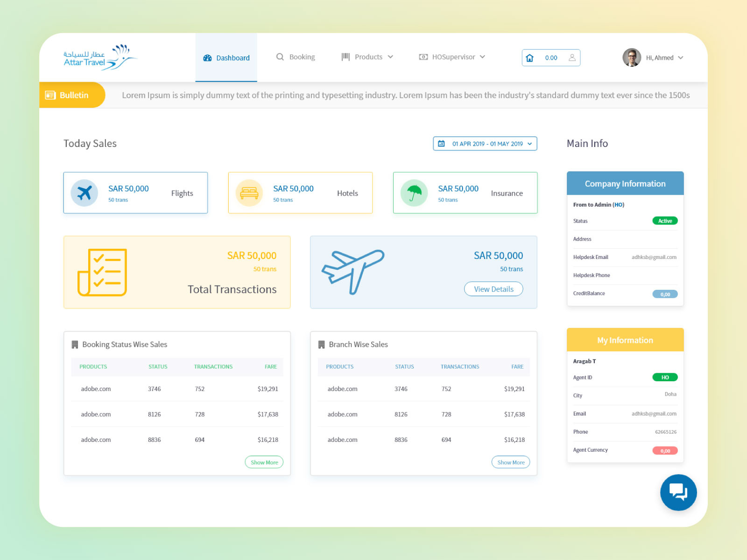Viewport: 747px width, 560px height.
Task: Click the building icon beside Branch Wise Sales
Action: click(x=321, y=344)
